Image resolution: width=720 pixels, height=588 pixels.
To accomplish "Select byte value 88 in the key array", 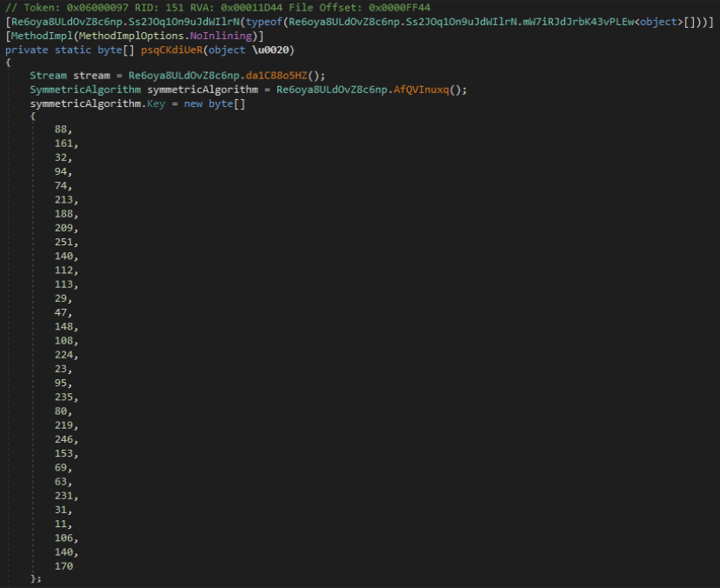I will [x=61, y=129].
